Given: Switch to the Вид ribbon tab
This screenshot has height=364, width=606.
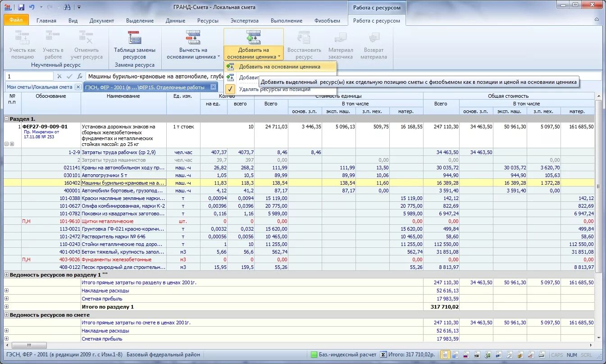Looking at the screenshot, I should (x=73, y=21).
